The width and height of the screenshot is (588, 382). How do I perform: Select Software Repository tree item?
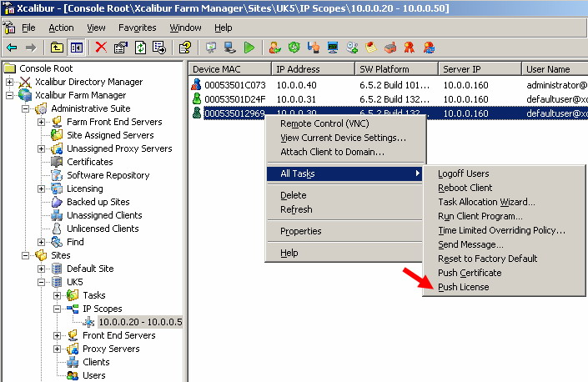pos(108,175)
